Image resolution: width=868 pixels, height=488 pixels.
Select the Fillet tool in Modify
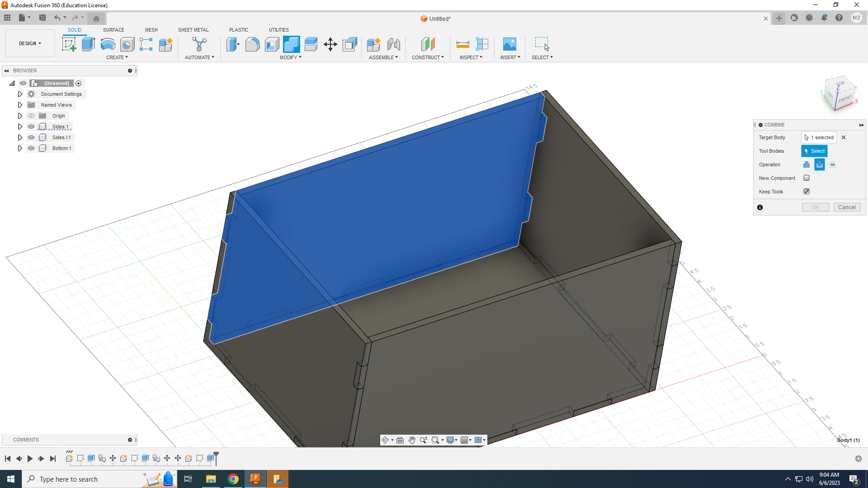click(252, 44)
